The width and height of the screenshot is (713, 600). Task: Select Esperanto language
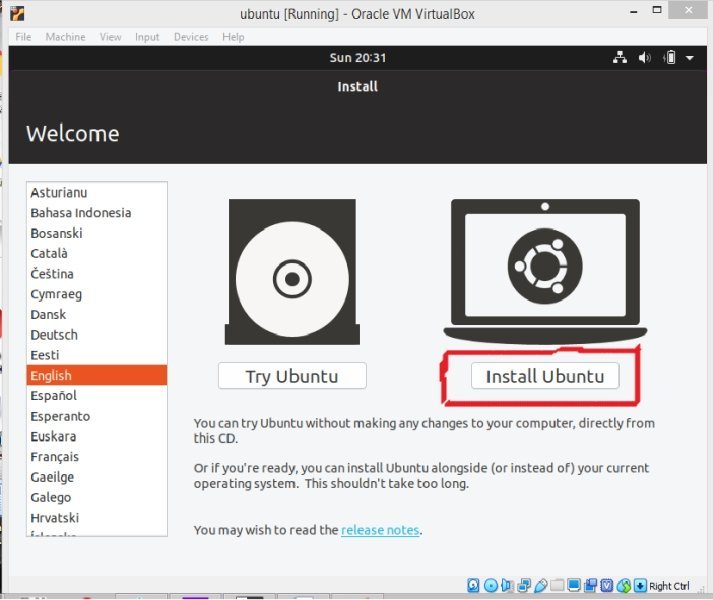pos(97,416)
